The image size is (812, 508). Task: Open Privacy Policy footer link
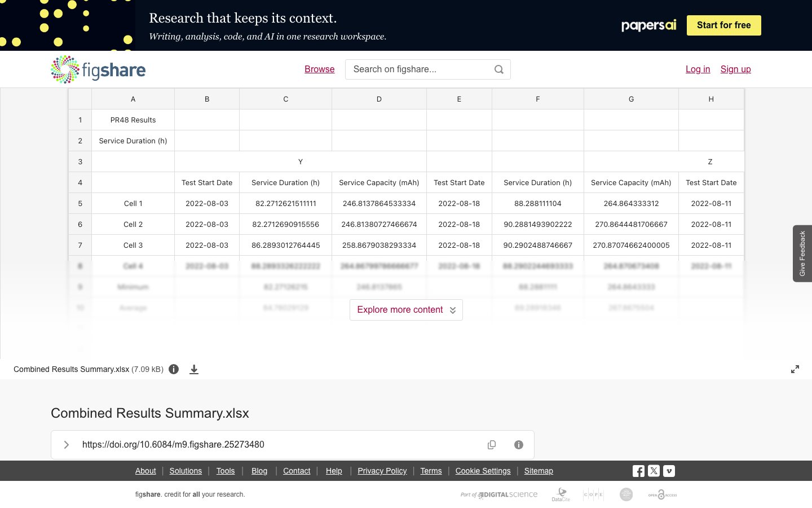(382, 471)
